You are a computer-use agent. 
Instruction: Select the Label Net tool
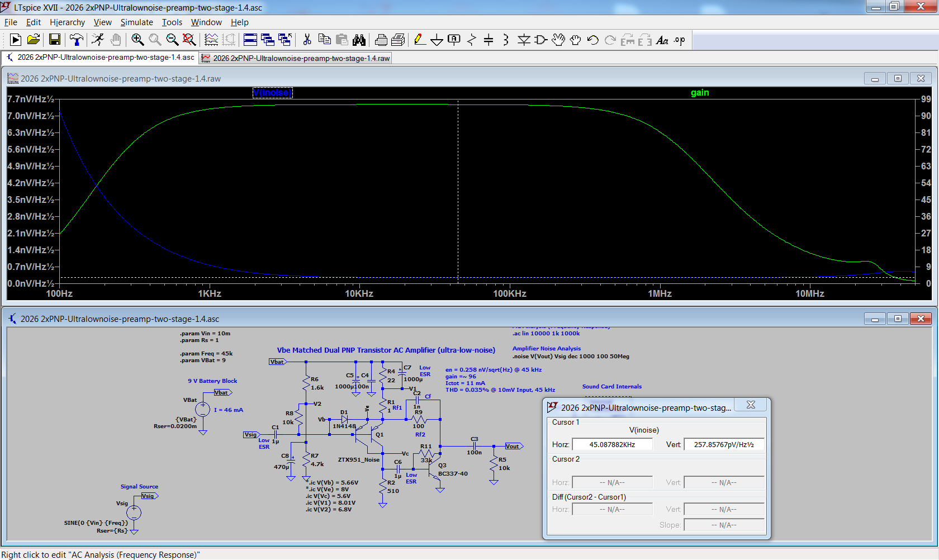(x=454, y=40)
